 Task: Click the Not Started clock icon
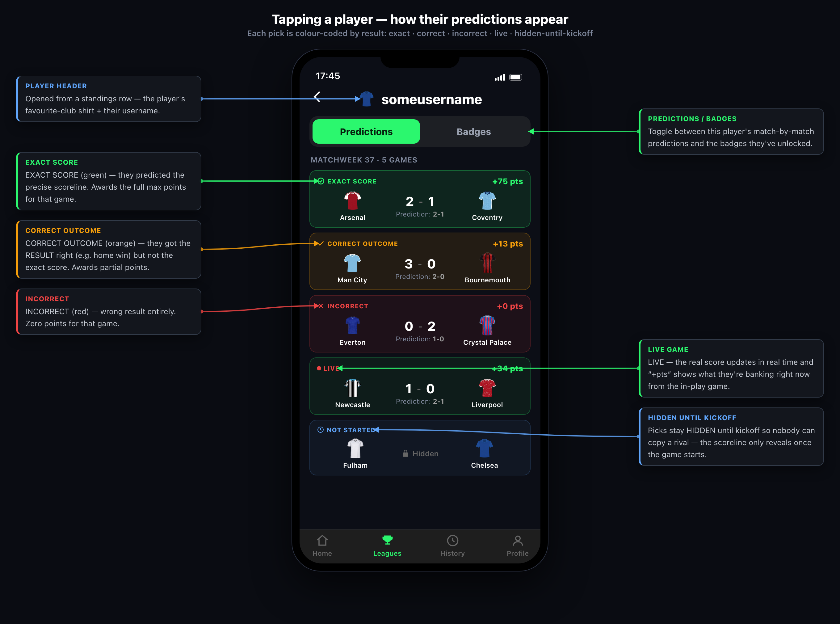point(321,430)
